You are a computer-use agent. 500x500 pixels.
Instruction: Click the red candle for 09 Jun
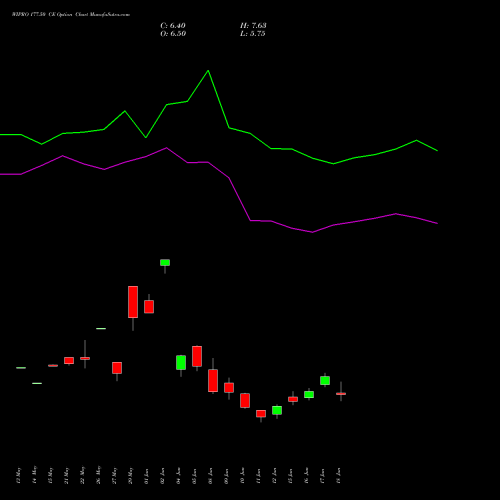point(229,388)
